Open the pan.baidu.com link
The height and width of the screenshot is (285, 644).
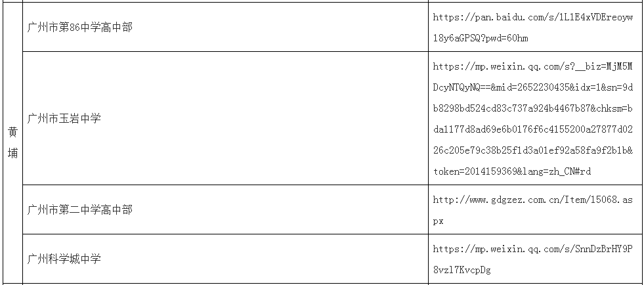click(532, 18)
